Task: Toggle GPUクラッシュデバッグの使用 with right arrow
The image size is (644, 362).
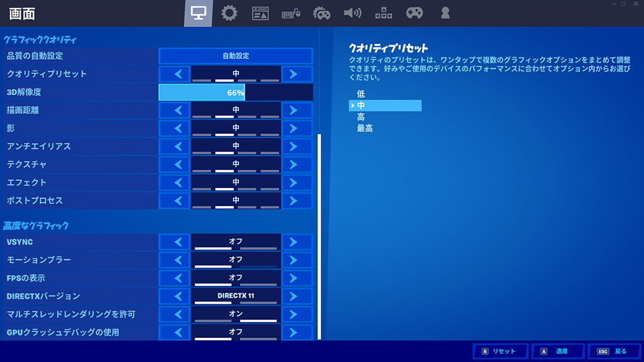Action: click(297, 332)
